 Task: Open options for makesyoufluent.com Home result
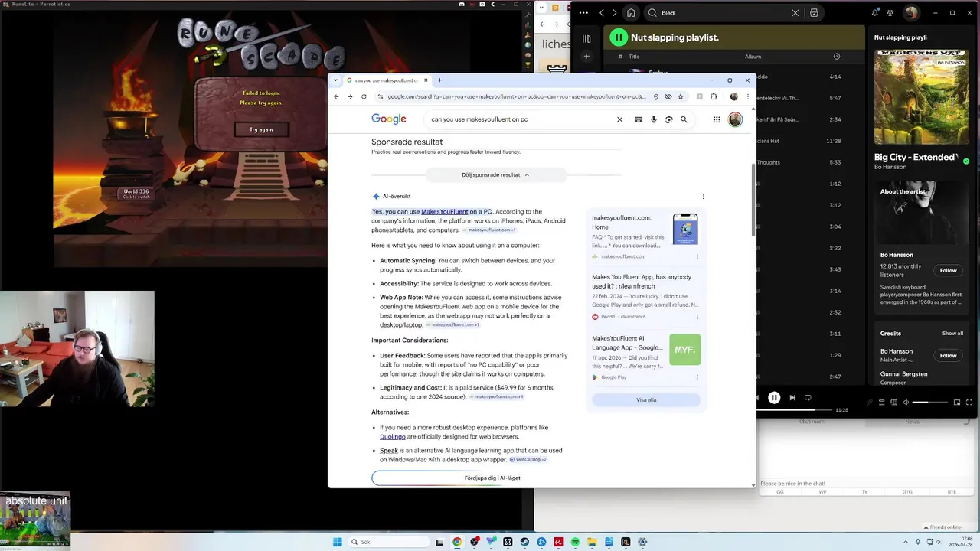pos(697,256)
